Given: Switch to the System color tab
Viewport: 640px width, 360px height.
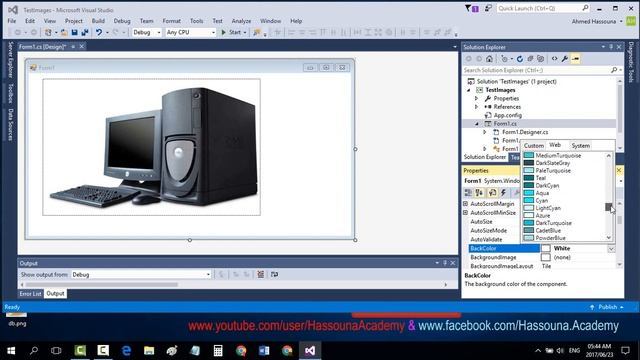Looking at the screenshot, I should [580, 146].
